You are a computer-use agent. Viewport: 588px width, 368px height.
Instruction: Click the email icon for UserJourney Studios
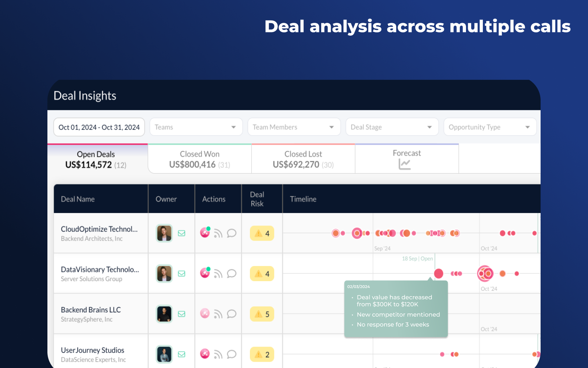pyautogui.click(x=182, y=354)
